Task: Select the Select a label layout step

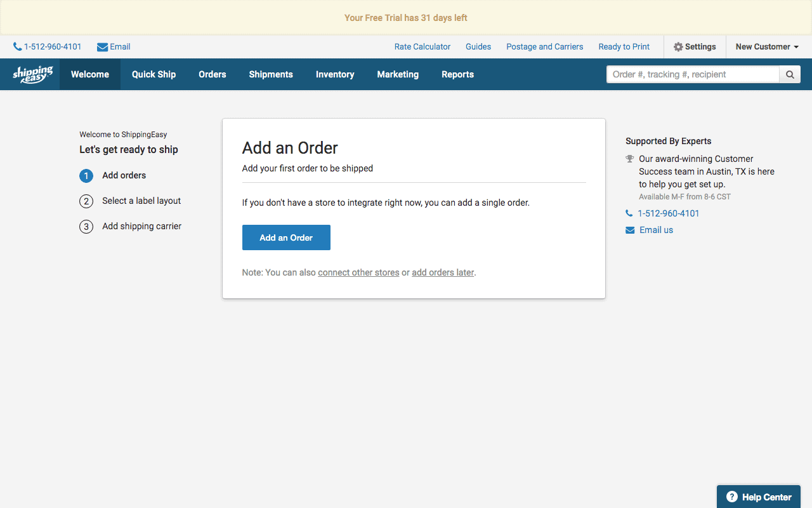Action: [141, 201]
